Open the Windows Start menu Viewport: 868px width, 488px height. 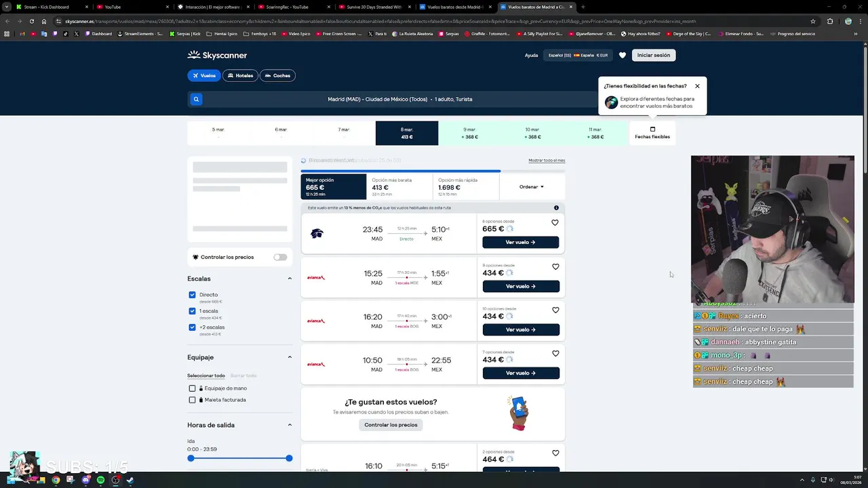[12, 480]
